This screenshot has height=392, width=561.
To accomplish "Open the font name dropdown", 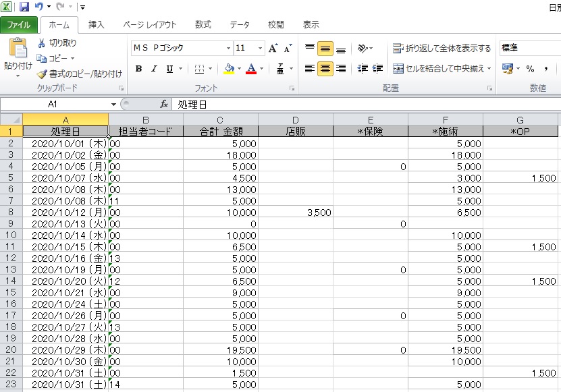I will click(x=228, y=49).
